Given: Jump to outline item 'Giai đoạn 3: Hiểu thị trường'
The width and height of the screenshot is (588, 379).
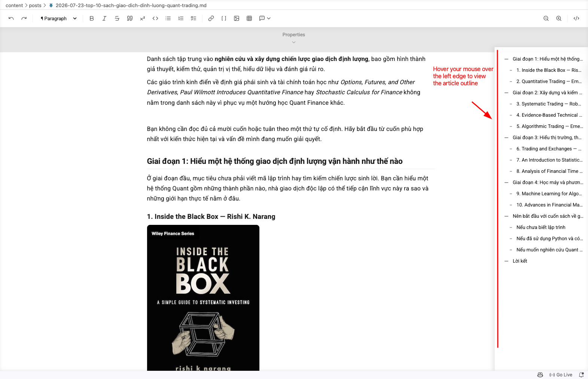Looking at the screenshot, I should pyautogui.click(x=547, y=137).
